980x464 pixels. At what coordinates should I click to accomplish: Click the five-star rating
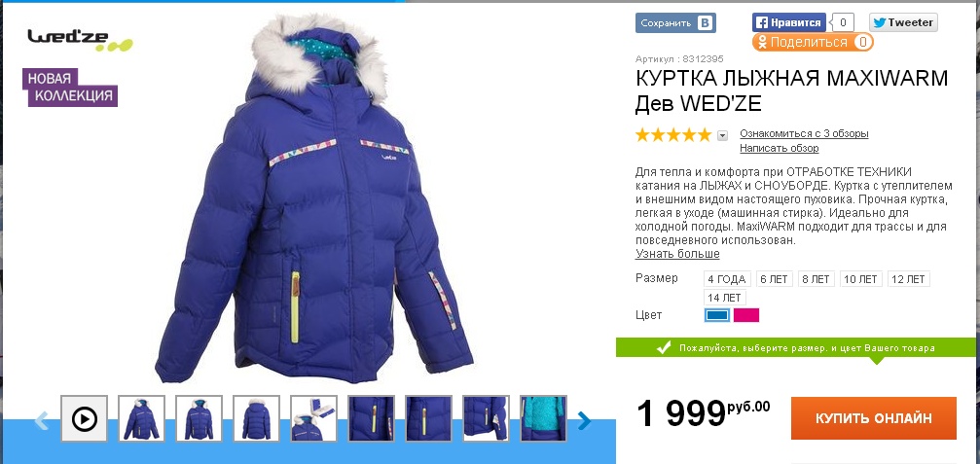(673, 134)
